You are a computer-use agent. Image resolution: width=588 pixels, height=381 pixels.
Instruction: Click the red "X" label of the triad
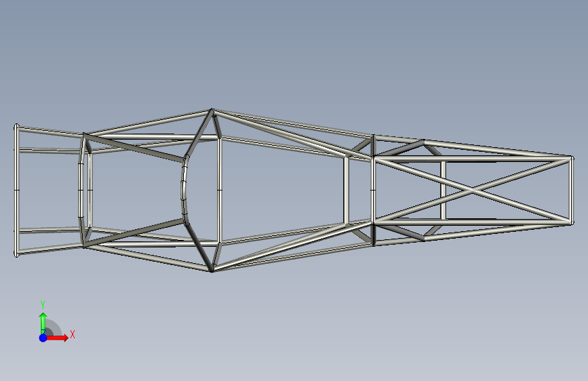tap(73, 334)
